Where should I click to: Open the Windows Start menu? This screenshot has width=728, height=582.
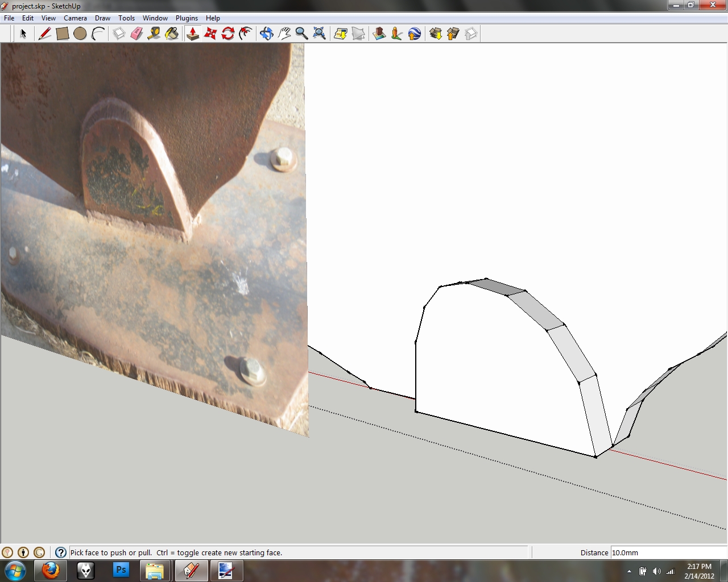pos(15,571)
